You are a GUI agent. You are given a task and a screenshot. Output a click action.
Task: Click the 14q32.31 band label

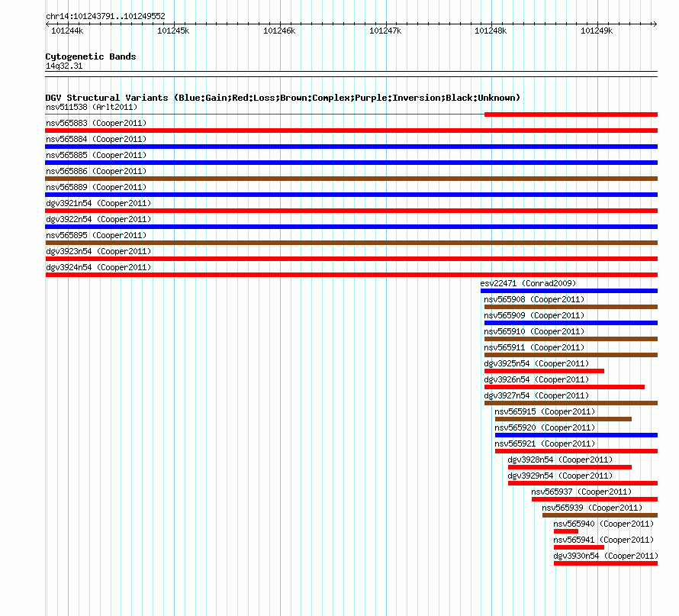pyautogui.click(x=64, y=66)
